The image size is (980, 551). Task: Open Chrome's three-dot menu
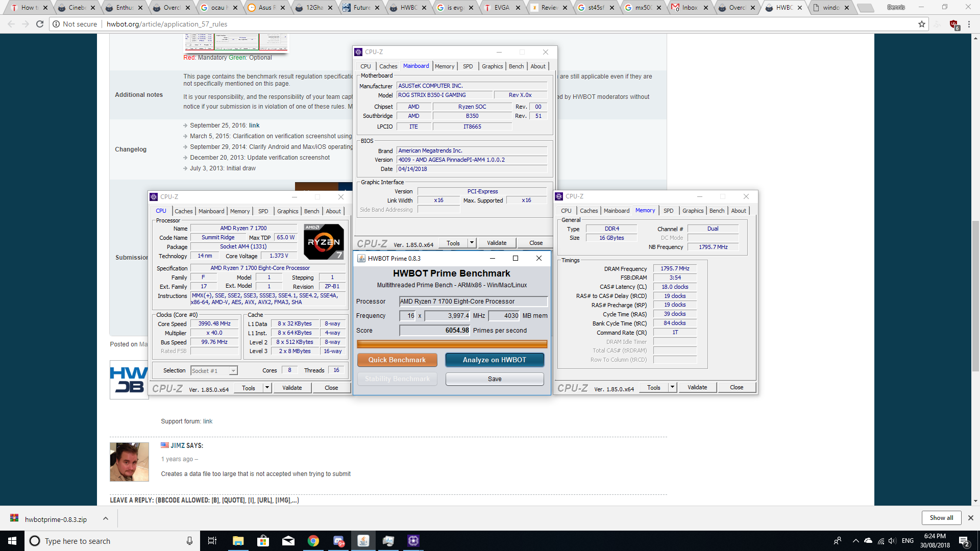(x=969, y=24)
